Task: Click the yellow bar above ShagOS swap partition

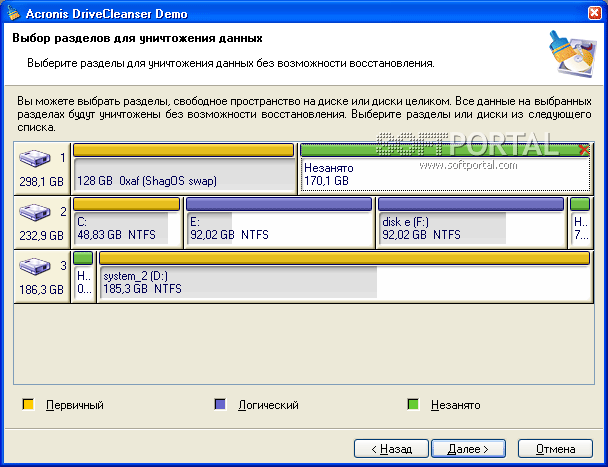Action: coord(183,150)
